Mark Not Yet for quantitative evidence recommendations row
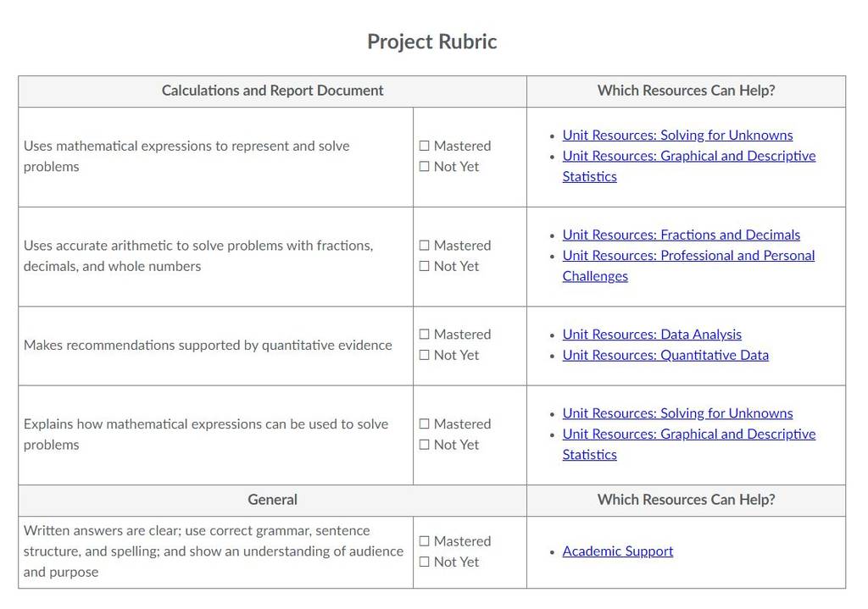 [424, 355]
